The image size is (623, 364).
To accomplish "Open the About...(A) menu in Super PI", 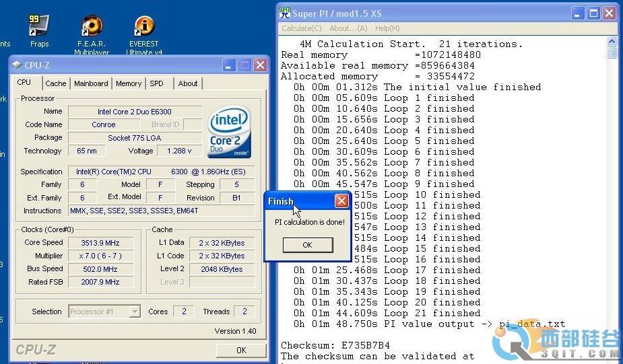I will point(348,28).
